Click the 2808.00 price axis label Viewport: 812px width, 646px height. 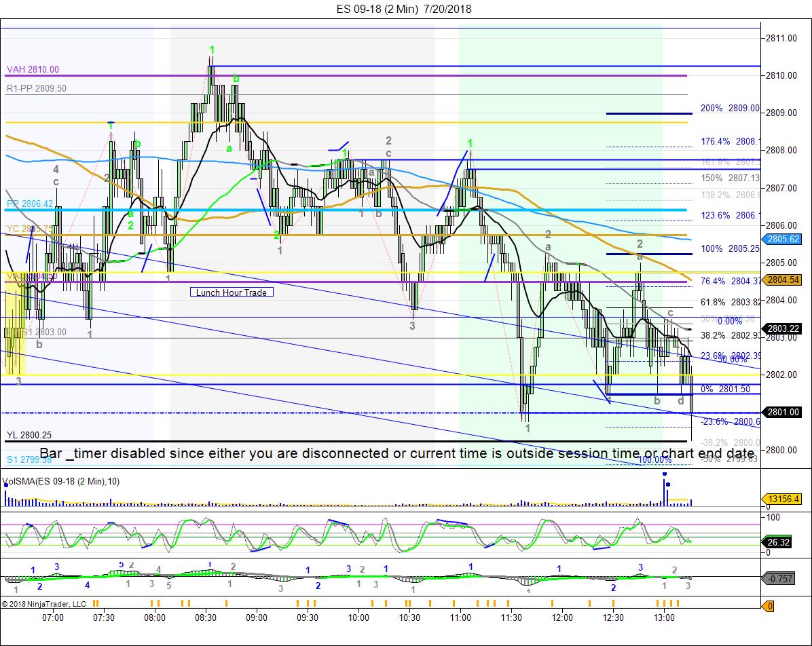tap(781, 151)
